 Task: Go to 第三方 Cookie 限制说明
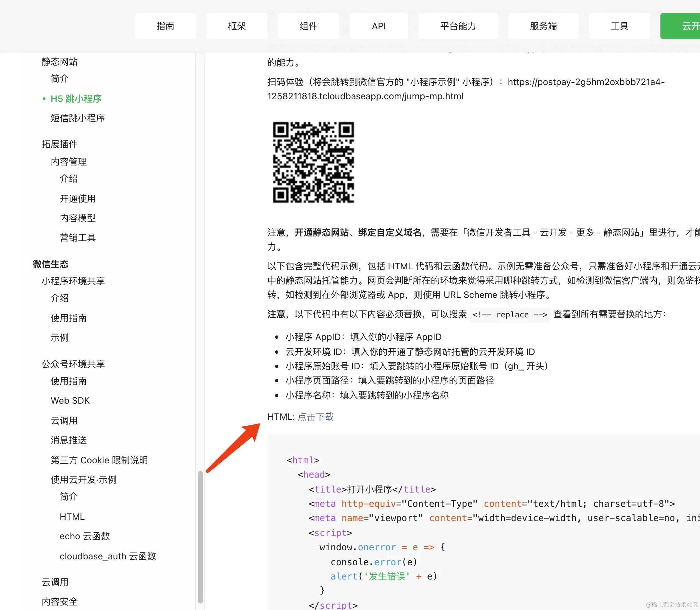[x=99, y=460]
